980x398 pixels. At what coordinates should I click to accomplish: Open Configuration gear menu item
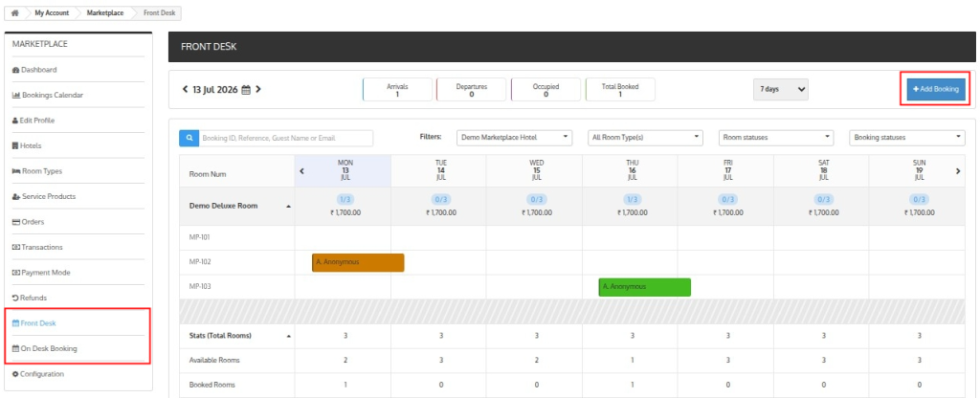tap(37, 374)
